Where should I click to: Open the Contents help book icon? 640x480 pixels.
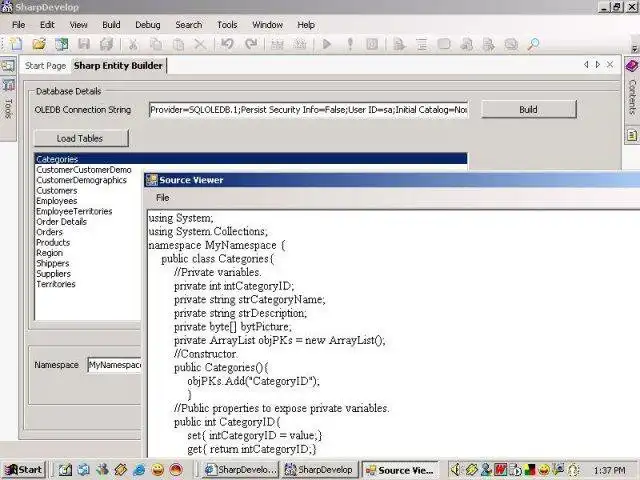(632, 65)
